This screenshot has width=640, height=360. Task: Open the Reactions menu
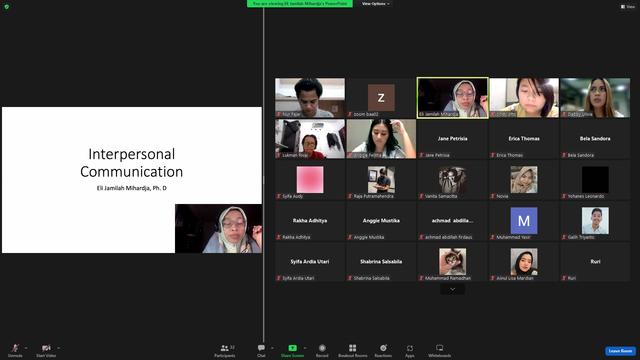[383, 350]
